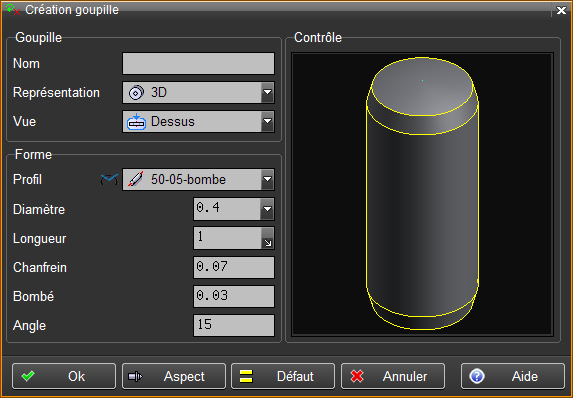
Task: Expand the Diamètre value dropdown
Action: click(267, 209)
